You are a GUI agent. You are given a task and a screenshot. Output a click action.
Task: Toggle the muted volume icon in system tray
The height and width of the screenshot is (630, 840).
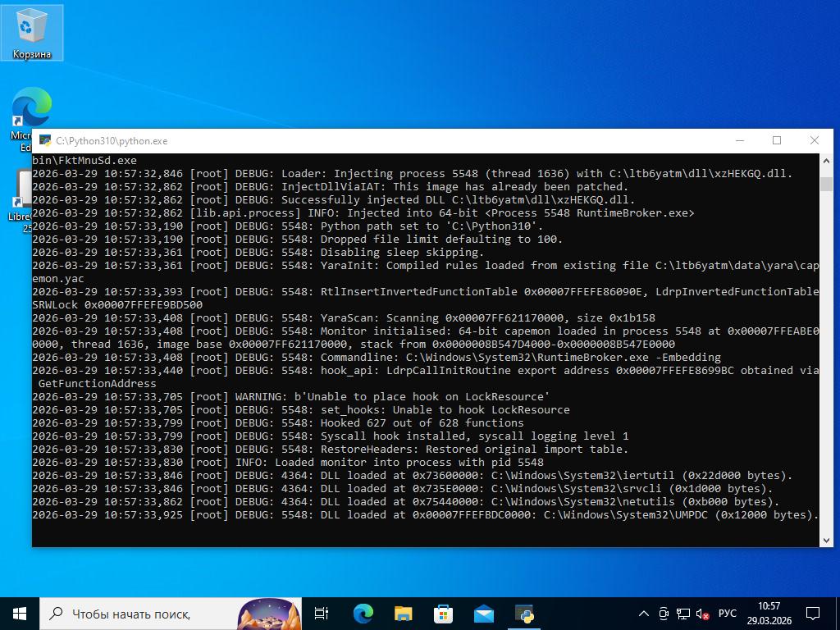coord(703,614)
